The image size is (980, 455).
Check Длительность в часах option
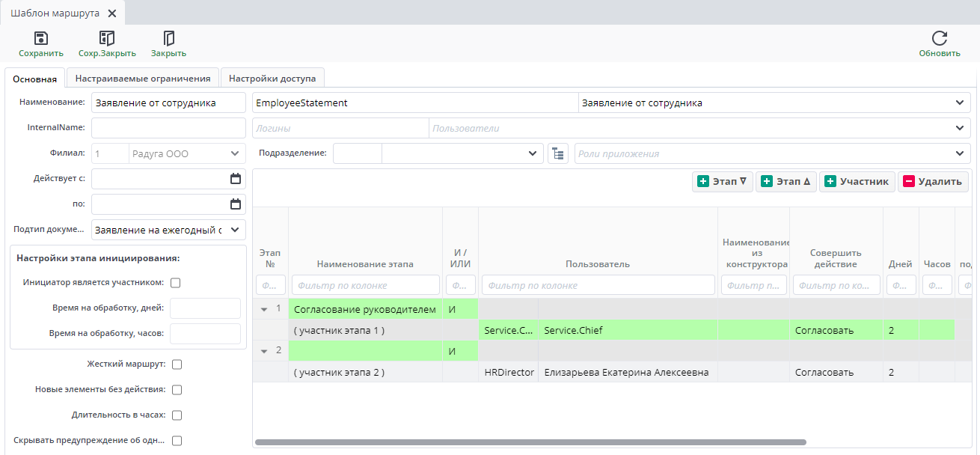177,415
